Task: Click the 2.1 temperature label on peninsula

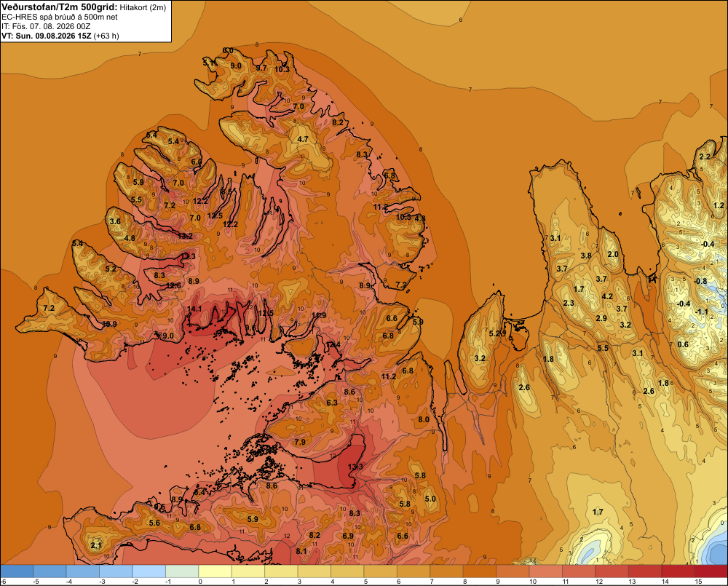Action: (x=96, y=545)
